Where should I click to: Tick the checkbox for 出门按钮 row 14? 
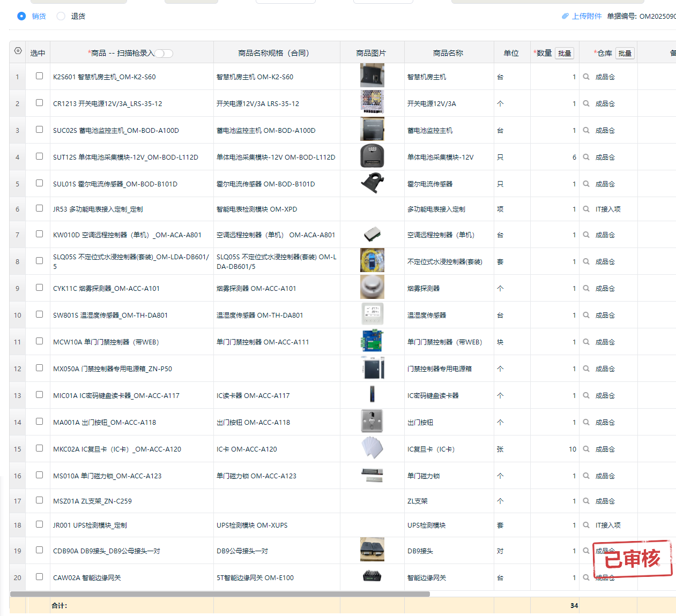tap(39, 422)
